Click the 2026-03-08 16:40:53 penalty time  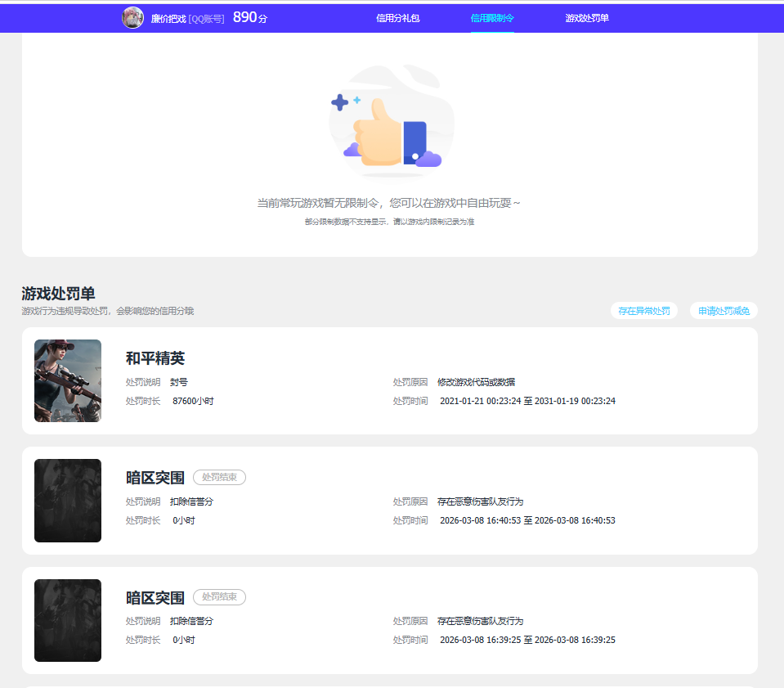[x=527, y=521]
